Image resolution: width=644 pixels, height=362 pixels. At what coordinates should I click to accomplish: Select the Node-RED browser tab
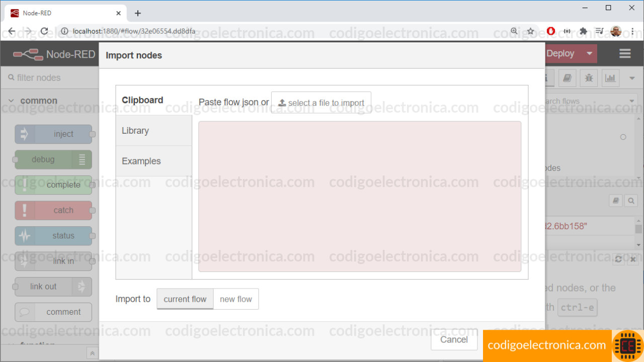pyautogui.click(x=65, y=13)
